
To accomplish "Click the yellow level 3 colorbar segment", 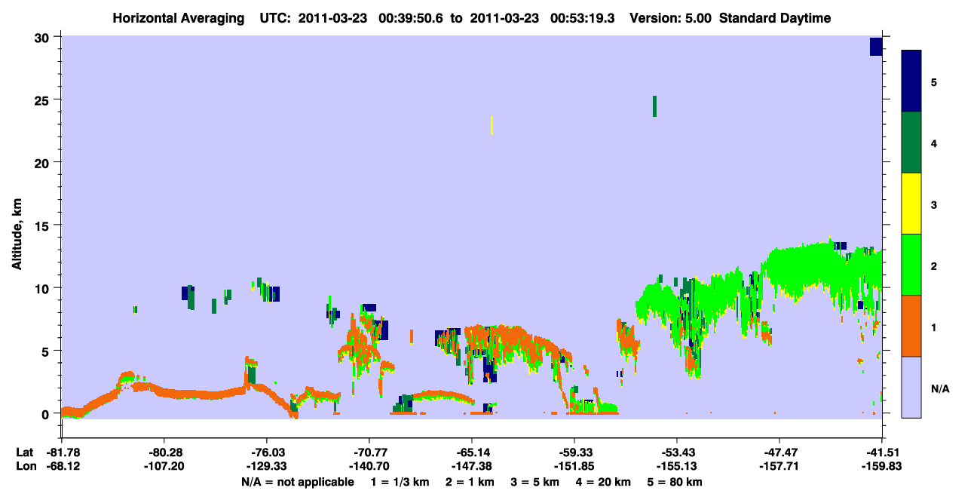I will tap(911, 204).
